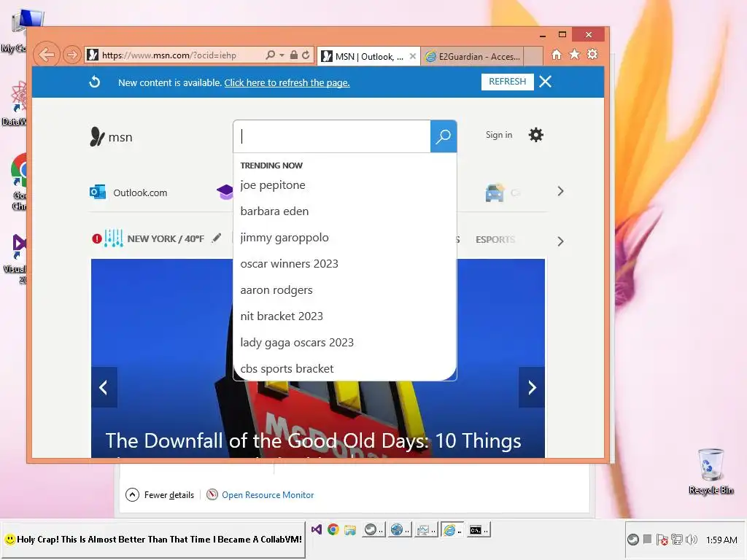Click the red weather alert icon

coord(97,238)
